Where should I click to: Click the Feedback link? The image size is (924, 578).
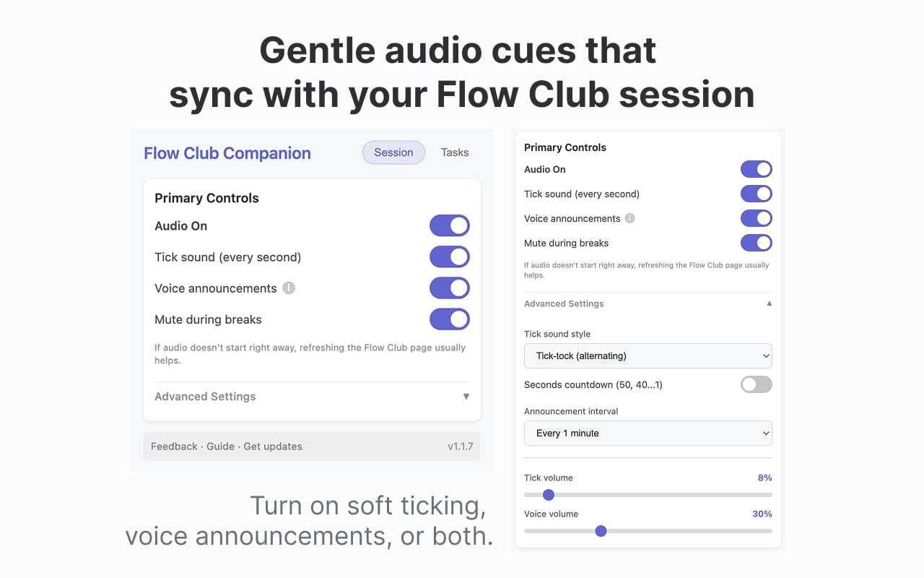pos(174,446)
